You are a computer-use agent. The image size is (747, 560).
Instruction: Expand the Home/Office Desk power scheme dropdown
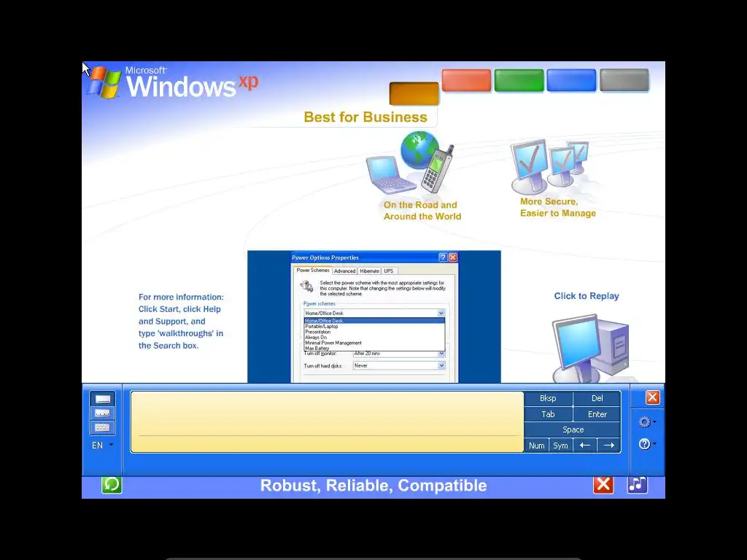(x=441, y=313)
